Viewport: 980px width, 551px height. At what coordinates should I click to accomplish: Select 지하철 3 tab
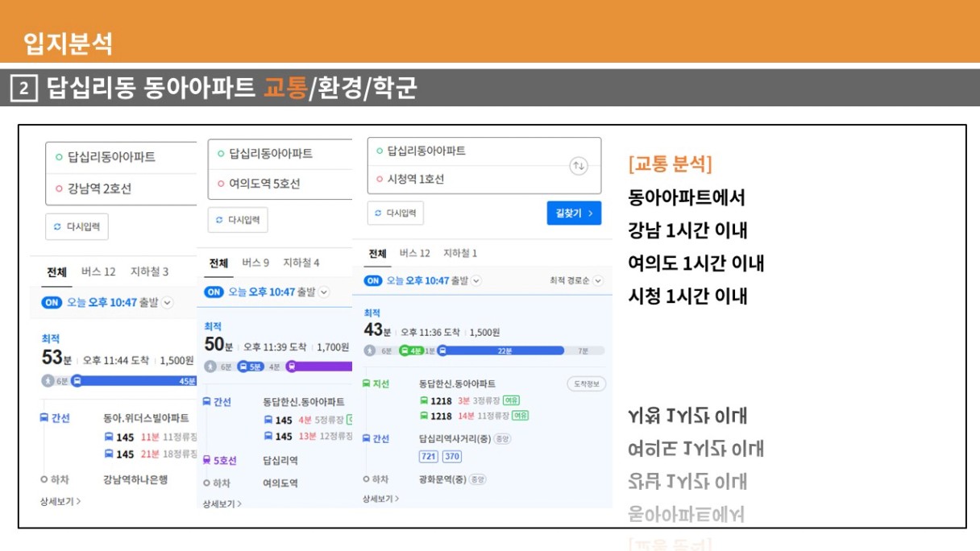coord(149,271)
